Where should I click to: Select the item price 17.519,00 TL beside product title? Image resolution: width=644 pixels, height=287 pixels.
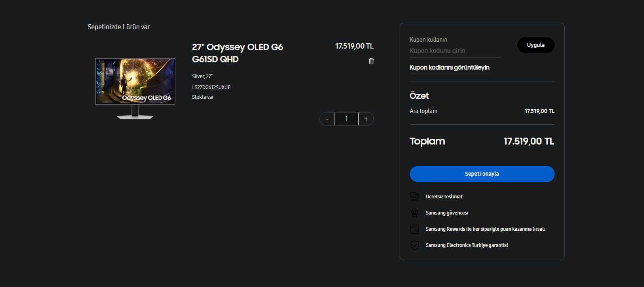click(x=354, y=47)
